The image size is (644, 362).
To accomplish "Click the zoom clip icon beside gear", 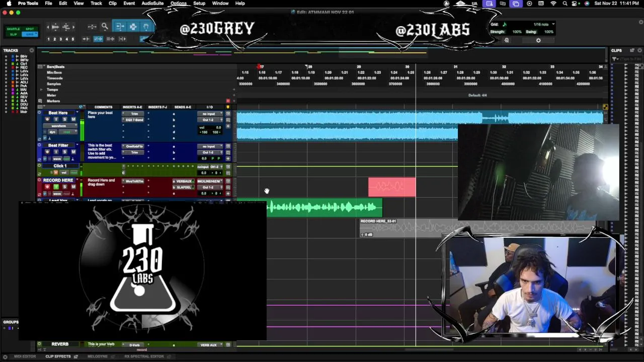I will pyautogui.click(x=507, y=40).
